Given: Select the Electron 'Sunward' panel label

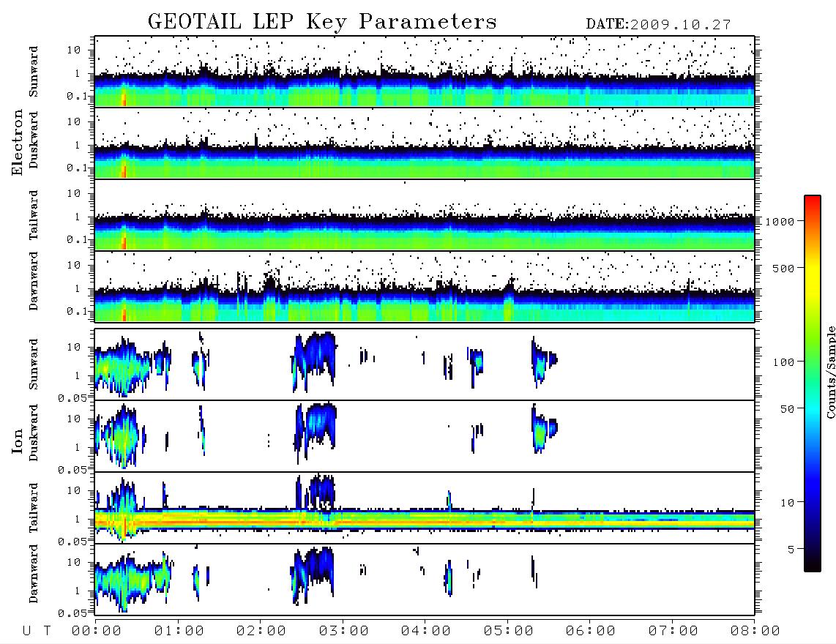Looking at the screenshot, I should coord(34,72).
